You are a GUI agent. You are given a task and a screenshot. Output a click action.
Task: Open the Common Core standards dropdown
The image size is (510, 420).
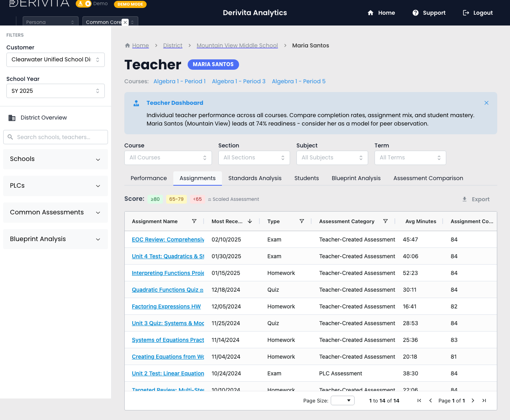[110, 22]
